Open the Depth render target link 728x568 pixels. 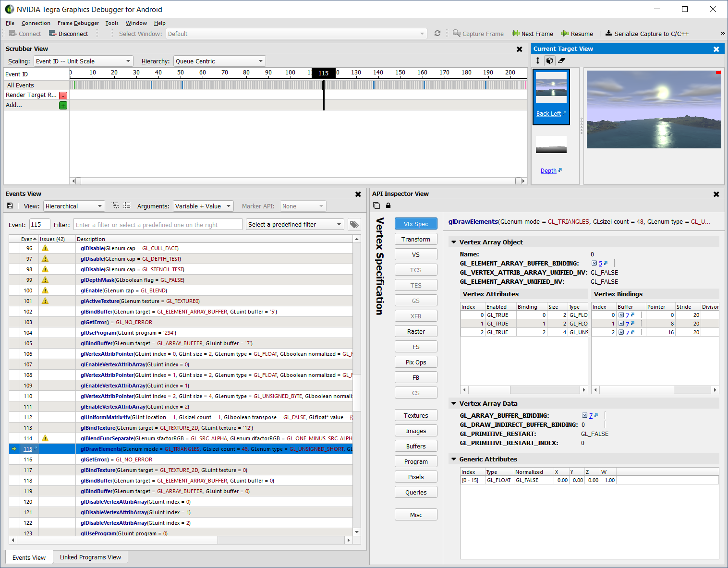[548, 170]
